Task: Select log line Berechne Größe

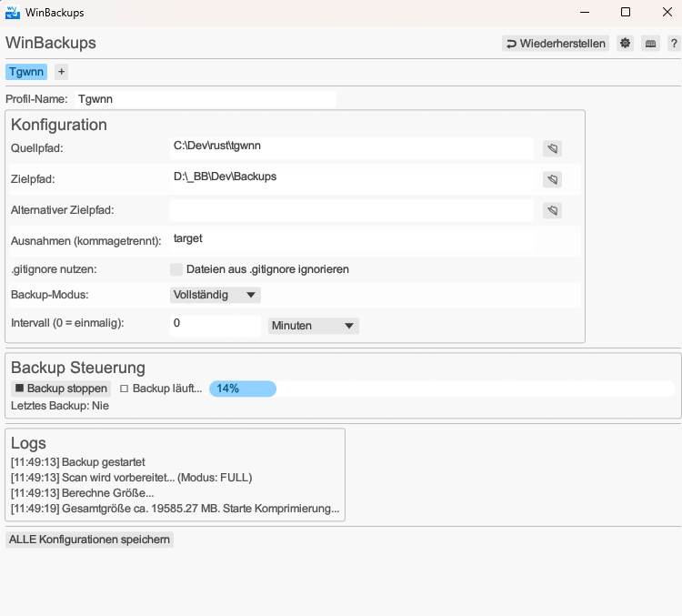Action: pyautogui.click(x=82, y=493)
